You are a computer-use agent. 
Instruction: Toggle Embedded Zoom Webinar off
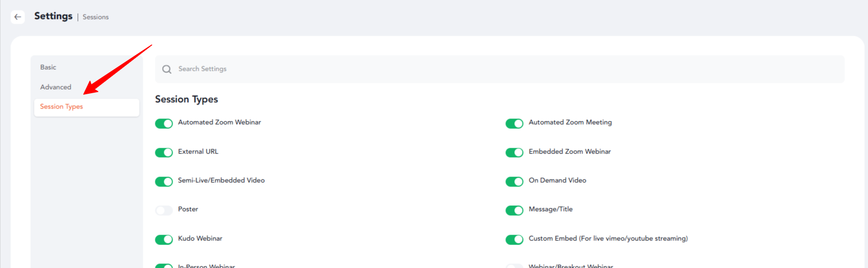click(x=514, y=152)
